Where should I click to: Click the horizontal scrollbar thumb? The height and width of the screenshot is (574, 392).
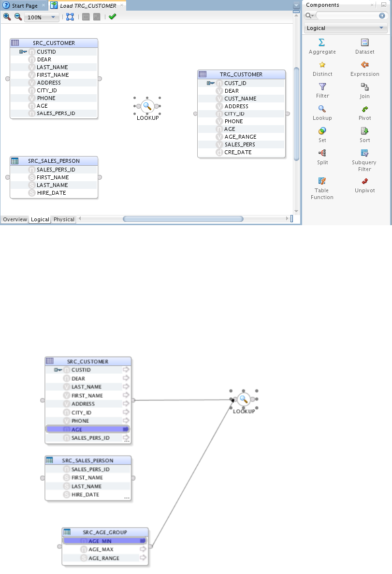tap(183, 219)
